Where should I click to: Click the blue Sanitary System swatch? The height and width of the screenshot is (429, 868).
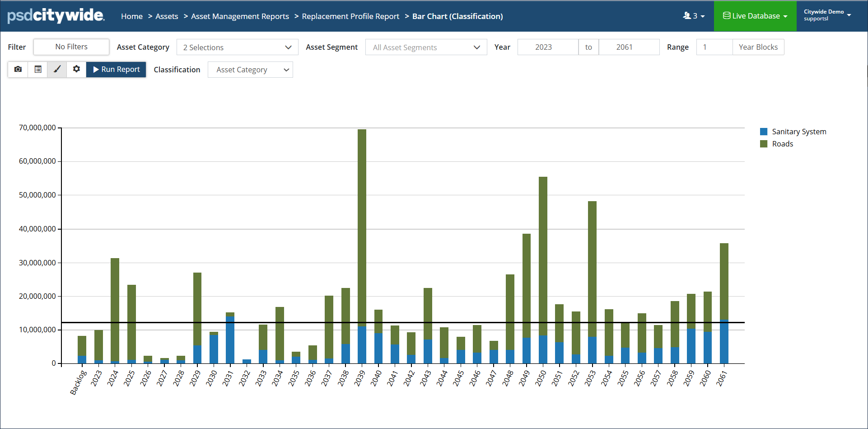click(764, 132)
